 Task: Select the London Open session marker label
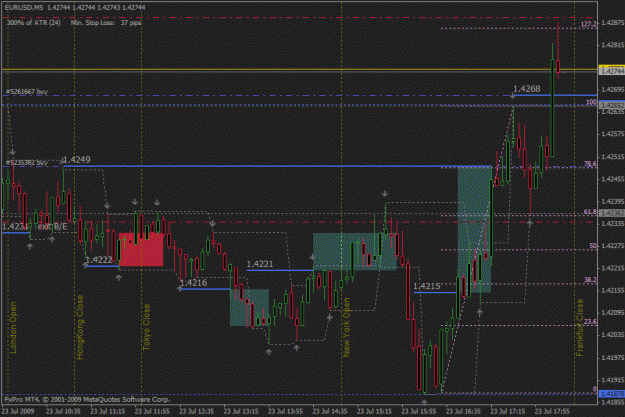point(13,327)
